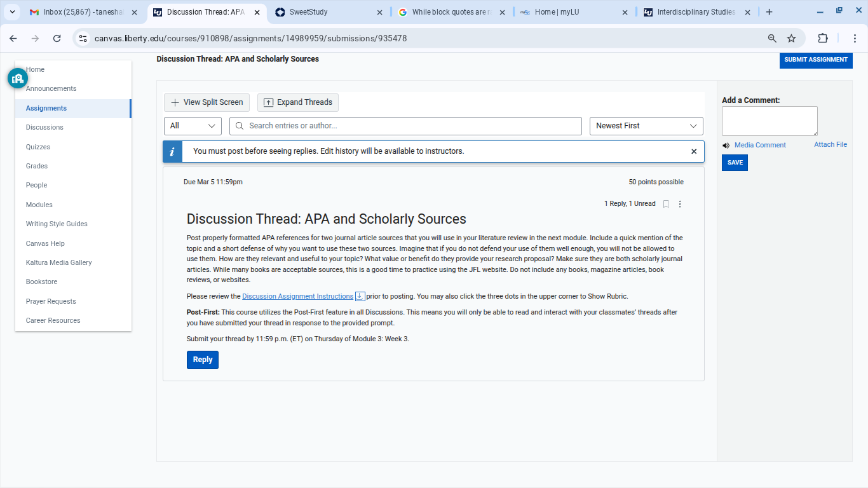Image resolution: width=868 pixels, height=488 pixels.
Task: Click the browser forward arrow
Action: click(x=35, y=38)
